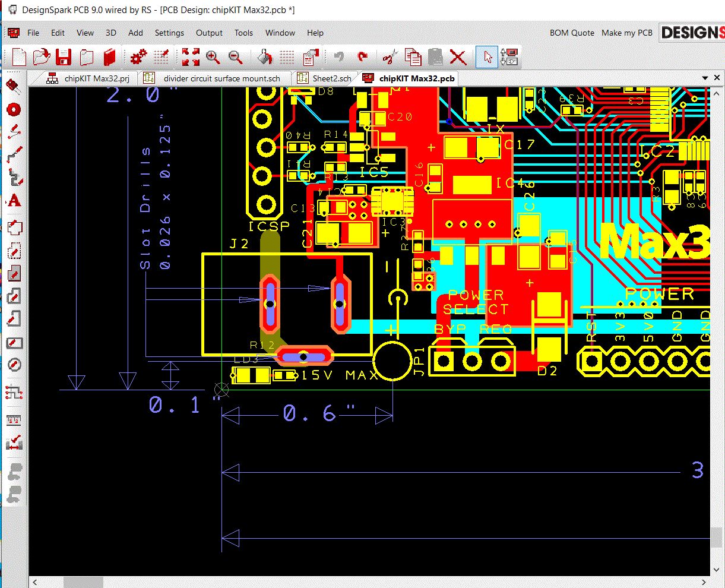
Task: Open the Output menu
Action: pos(209,33)
